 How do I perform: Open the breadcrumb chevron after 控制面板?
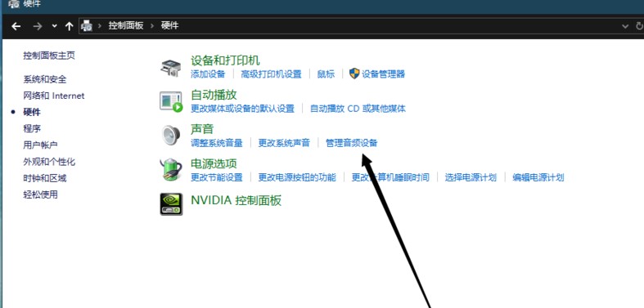point(152,26)
